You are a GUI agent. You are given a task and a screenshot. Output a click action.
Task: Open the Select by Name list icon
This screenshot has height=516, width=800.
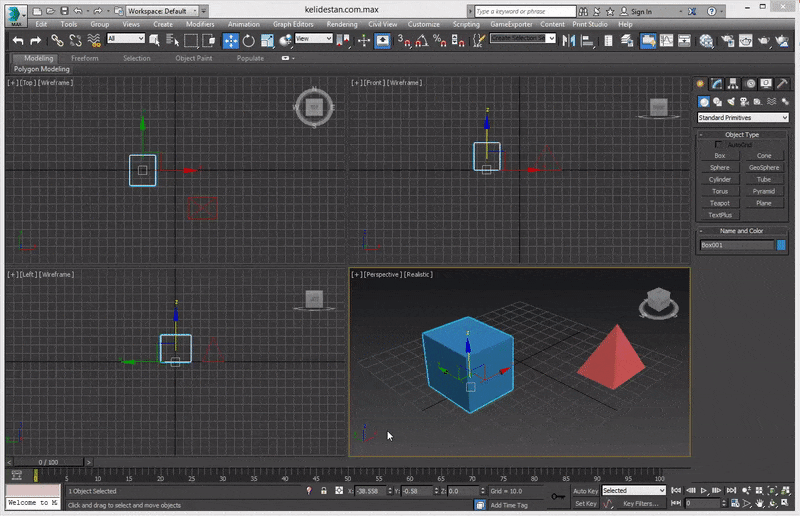click(x=172, y=41)
